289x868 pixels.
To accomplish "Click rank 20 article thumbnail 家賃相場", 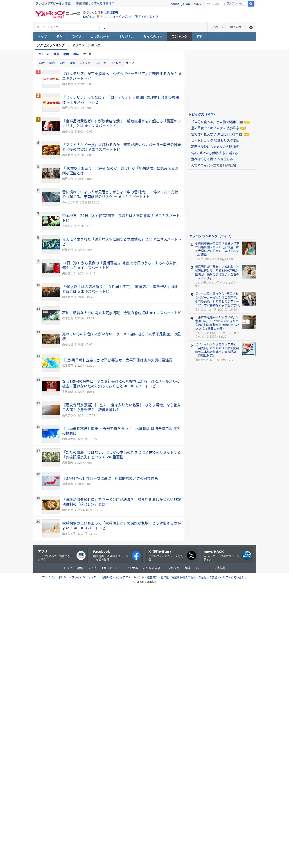I will point(51,528).
